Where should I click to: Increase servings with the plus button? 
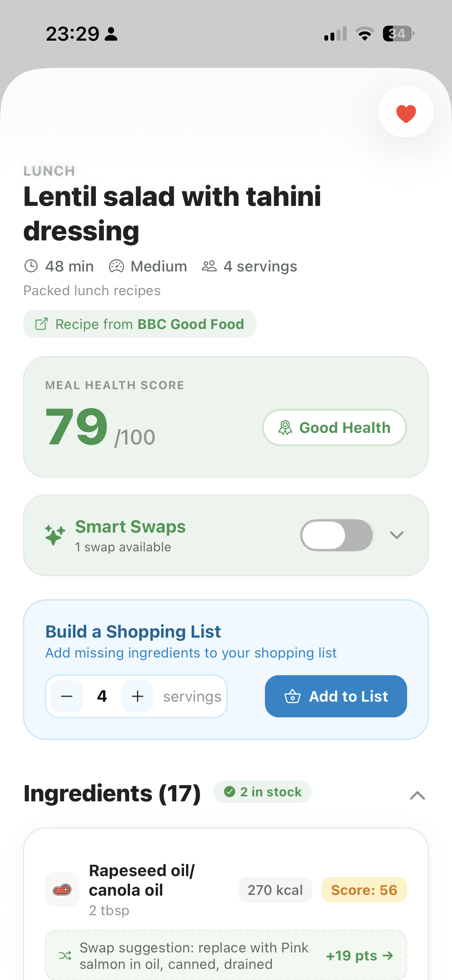coord(137,696)
